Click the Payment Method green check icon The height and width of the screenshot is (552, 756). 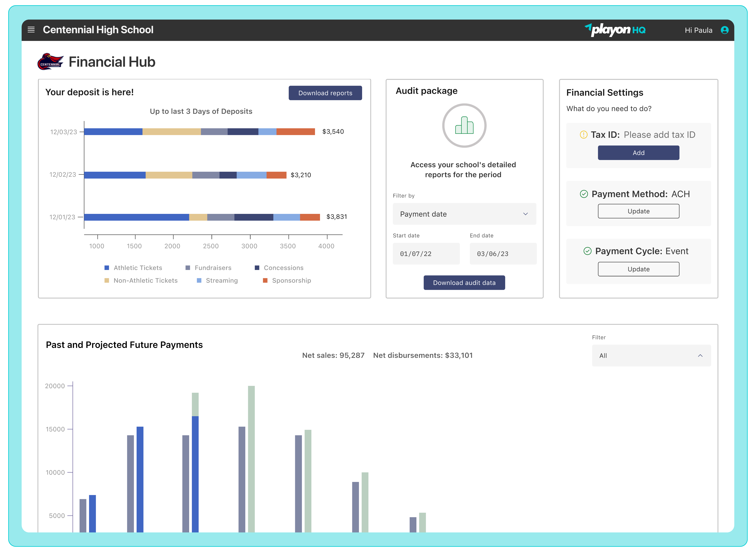(584, 194)
